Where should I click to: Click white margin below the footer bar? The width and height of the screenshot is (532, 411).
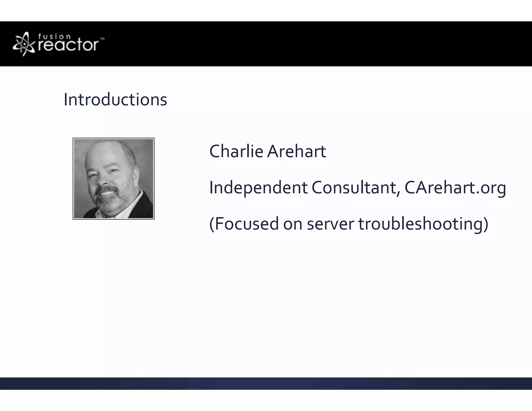tap(266, 401)
